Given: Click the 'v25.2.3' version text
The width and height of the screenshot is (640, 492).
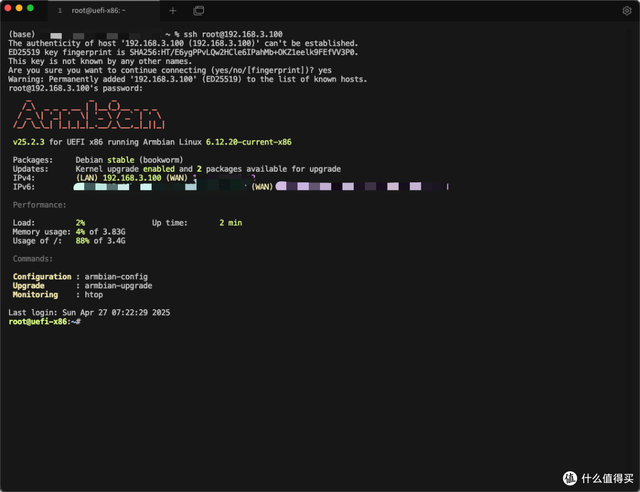Looking at the screenshot, I should 29,142.
